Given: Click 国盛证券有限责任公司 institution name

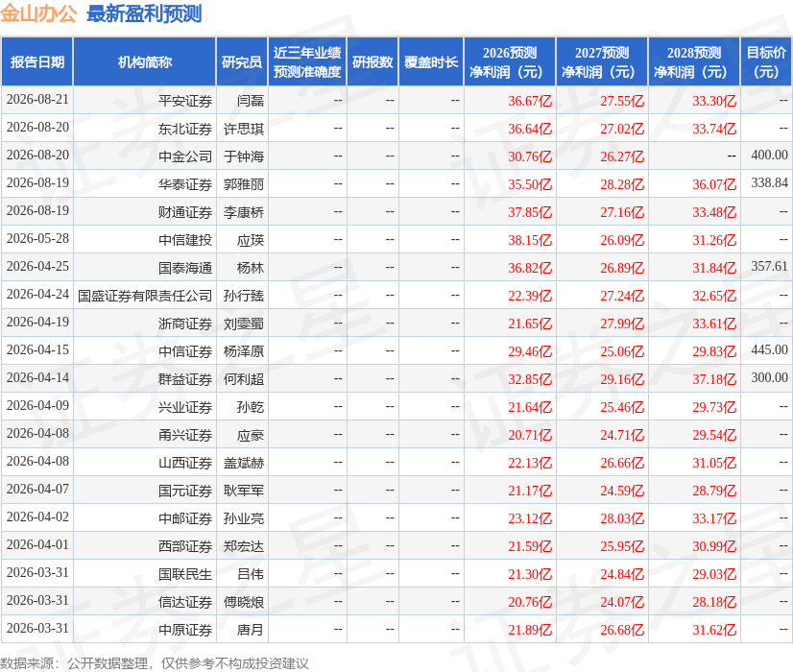Looking at the screenshot, I should pyautogui.click(x=145, y=296).
